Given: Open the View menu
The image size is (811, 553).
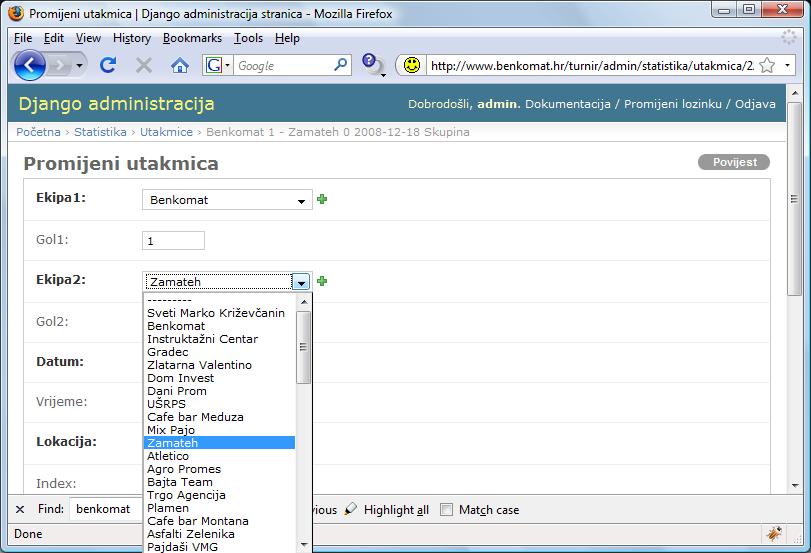Looking at the screenshot, I should pos(88,38).
